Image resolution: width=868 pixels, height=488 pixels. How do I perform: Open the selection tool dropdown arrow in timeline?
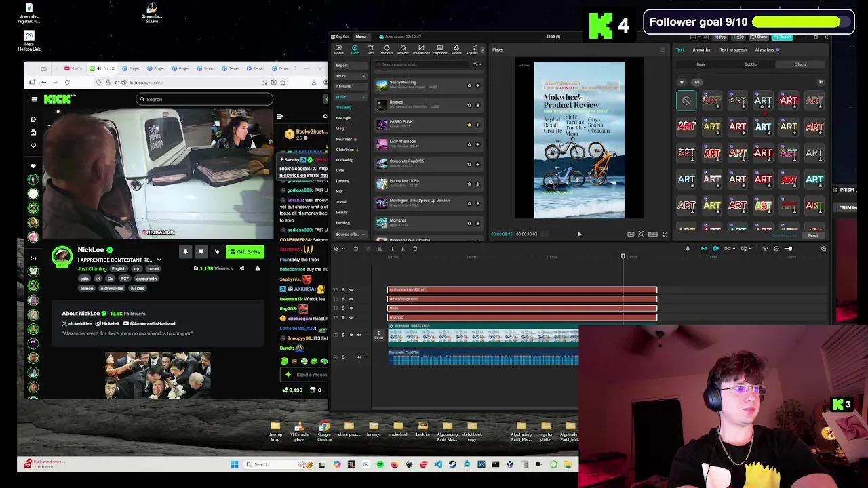click(x=343, y=249)
